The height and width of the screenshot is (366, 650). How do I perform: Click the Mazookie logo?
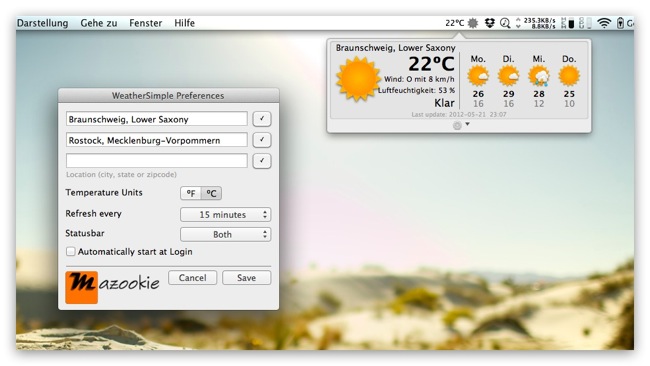(113, 287)
